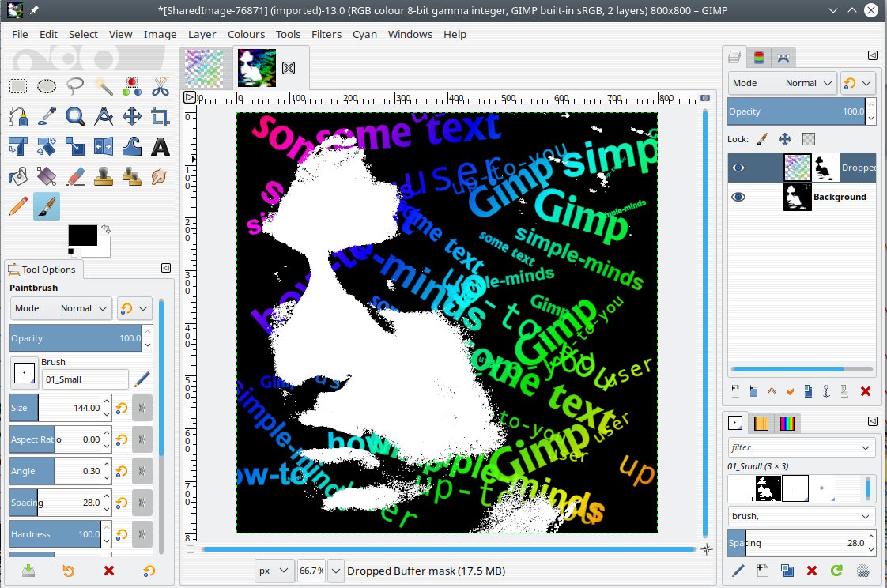
Task: Select the Dropped Buffer layer mask thumbnail
Action: (x=825, y=168)
